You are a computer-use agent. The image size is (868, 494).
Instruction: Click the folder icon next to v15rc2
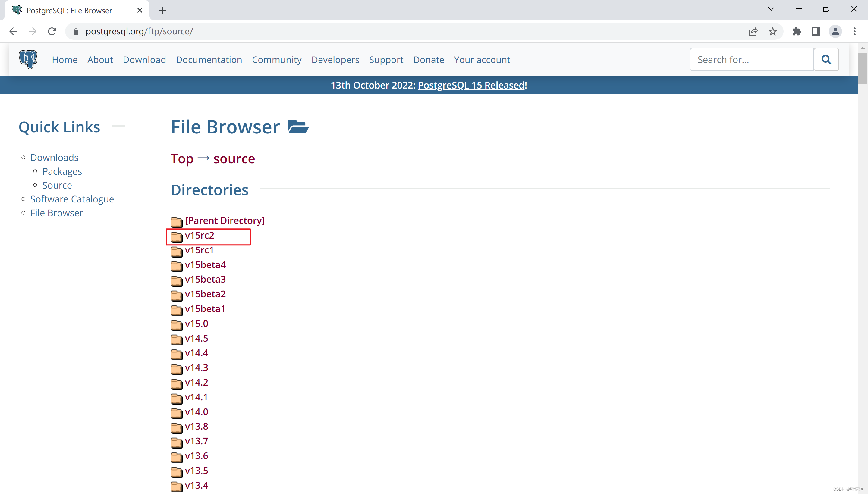(177, 236)
